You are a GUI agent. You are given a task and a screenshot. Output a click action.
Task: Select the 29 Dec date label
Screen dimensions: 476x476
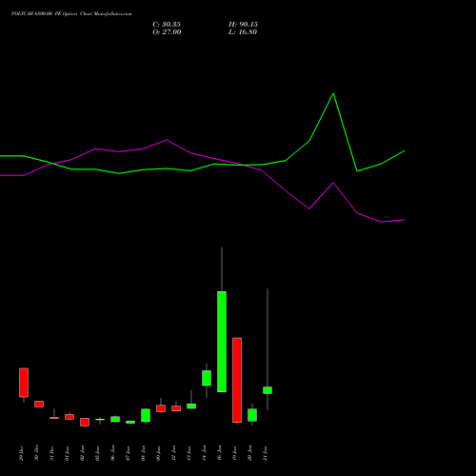click(21, 453)
